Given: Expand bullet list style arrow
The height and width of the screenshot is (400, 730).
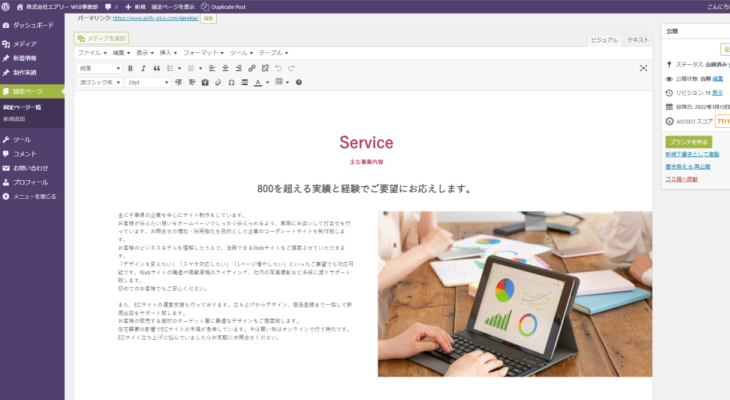Looking at the screenshot, I should point(179,68).
